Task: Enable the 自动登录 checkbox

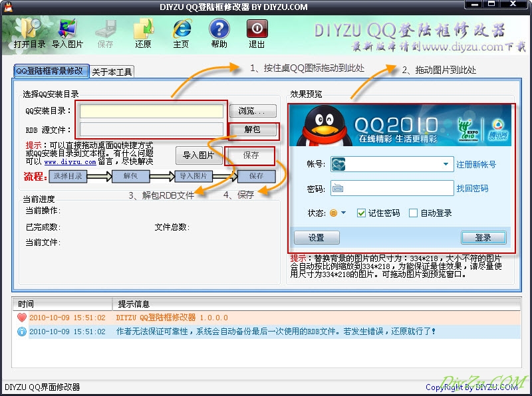Action: point(413,213)
